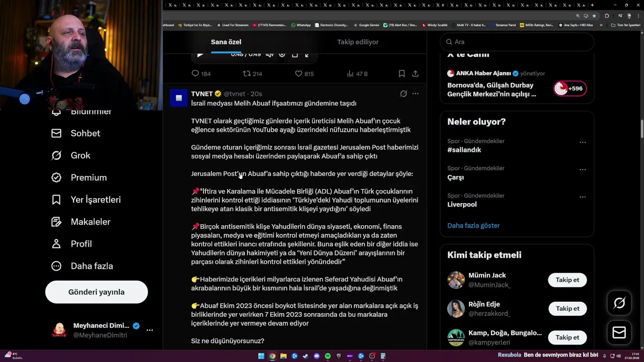Open Çarşı trending topic
The height and width of the screenshot is (362, 644).
(x=455, y=177)
